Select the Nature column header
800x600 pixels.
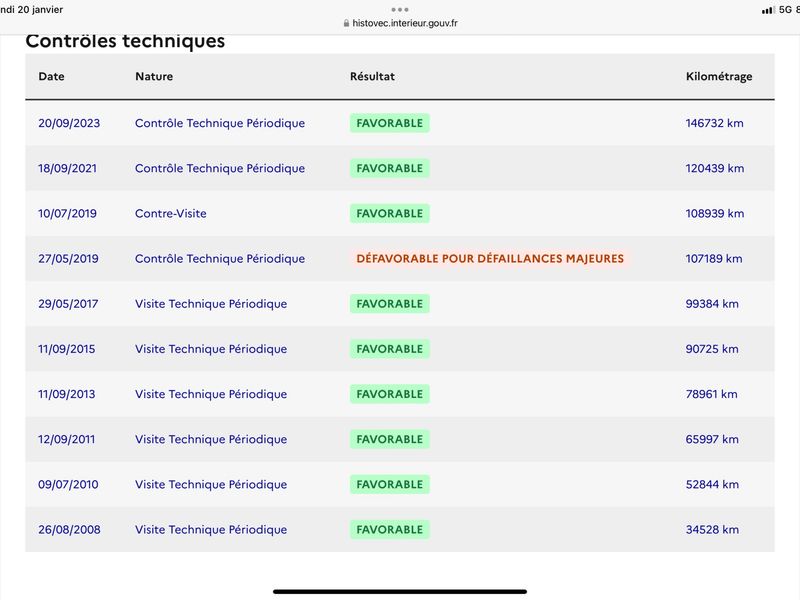tap(154, 77)
